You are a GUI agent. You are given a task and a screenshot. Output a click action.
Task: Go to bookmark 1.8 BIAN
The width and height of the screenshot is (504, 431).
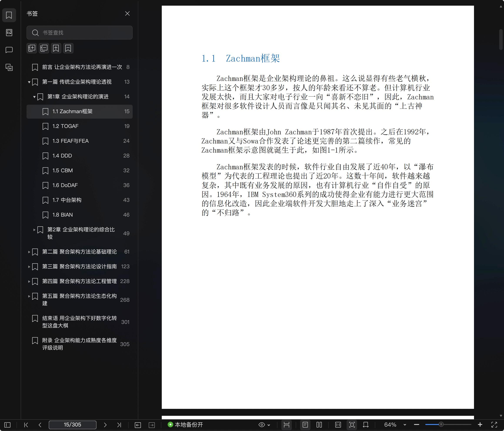click(80, 215)
